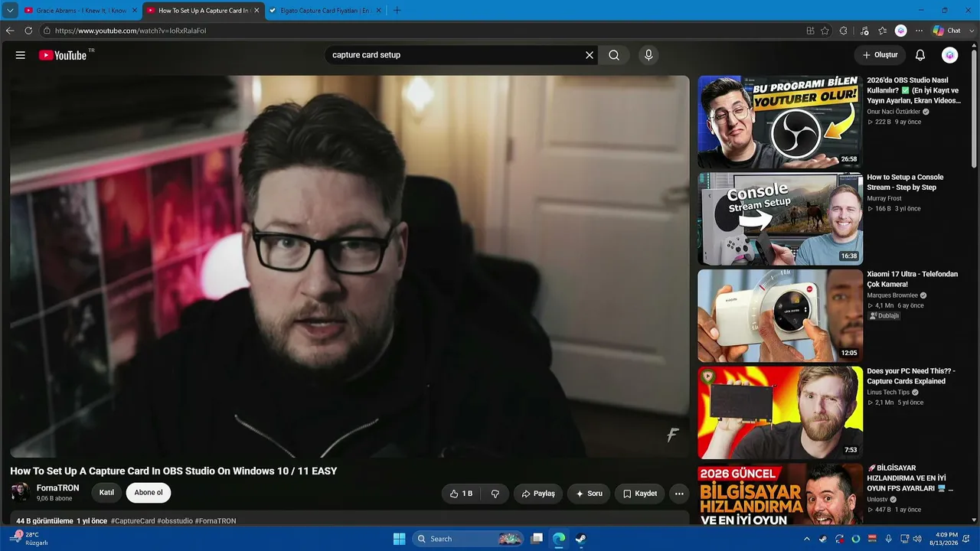Screen dimensions: 980x551
Task: Show hidden system tray icons chevron
Action: (806, 539)
